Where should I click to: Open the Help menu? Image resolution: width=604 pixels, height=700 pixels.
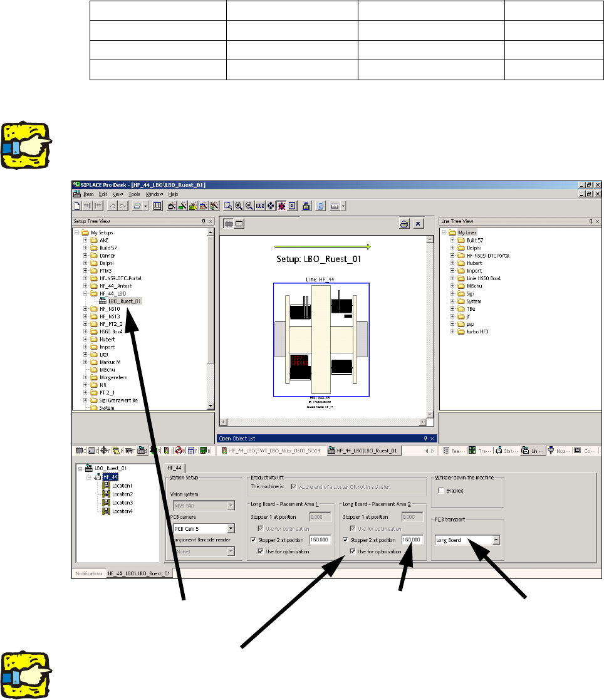(x=173, y=194)
